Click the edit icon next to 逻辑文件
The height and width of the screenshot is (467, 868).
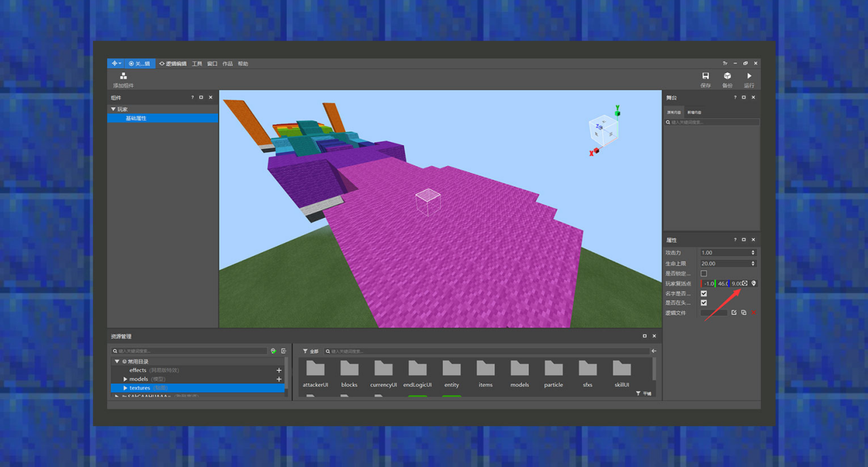pos(734,313)
